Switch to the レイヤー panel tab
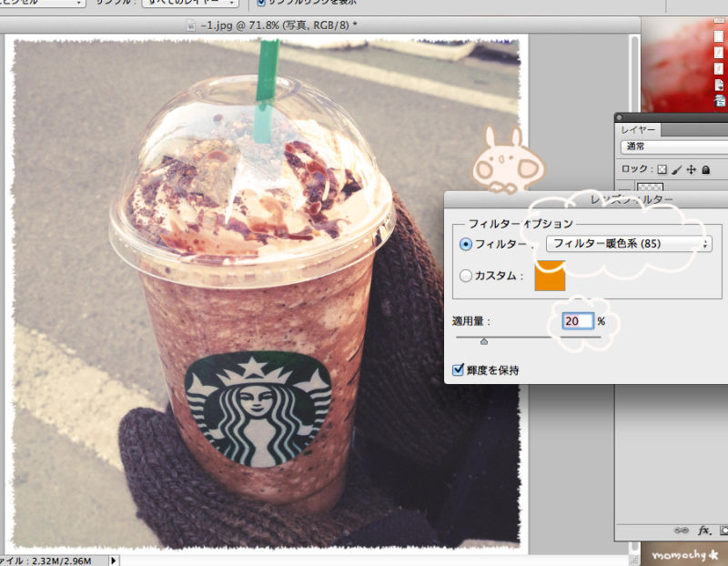 pyautogui.click(x=638, y=129)
